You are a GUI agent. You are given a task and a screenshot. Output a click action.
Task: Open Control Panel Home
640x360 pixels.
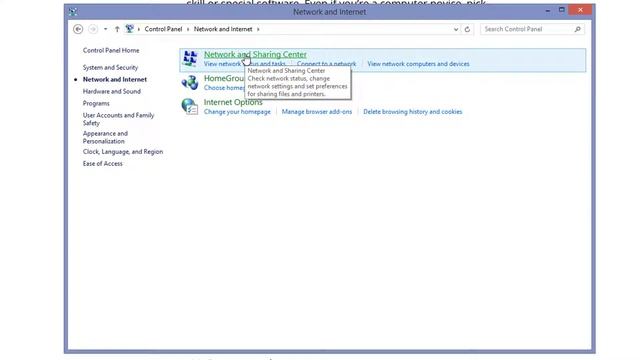[x=111, y=50]
